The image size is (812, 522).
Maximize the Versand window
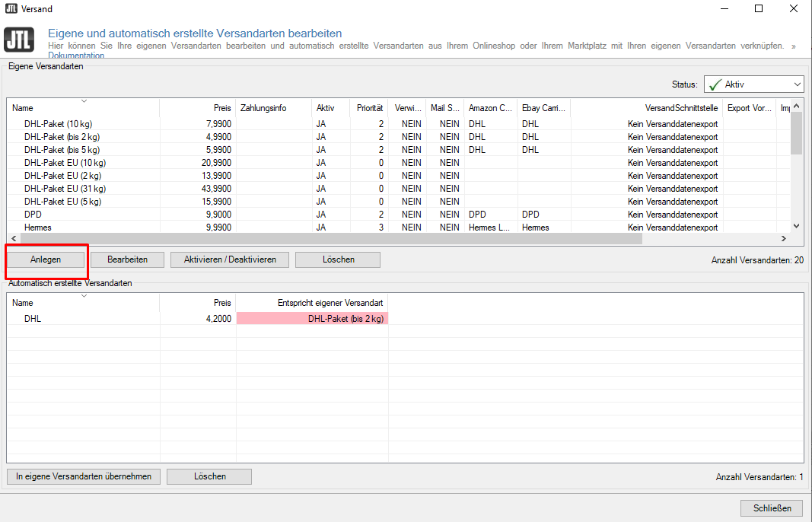[759, 9]
